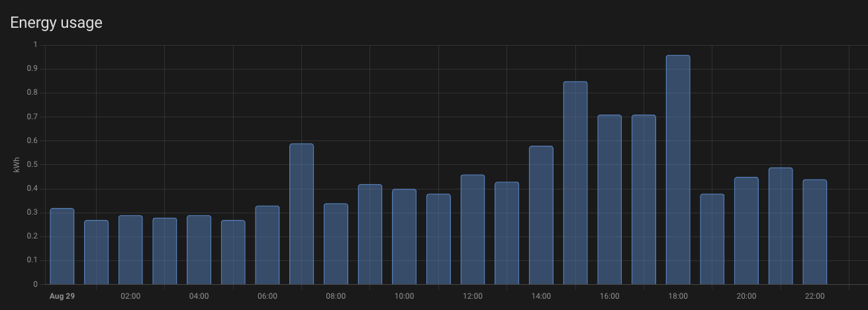
Task: Click the 18:00 x-axis time label
Action: coord(677,296)
